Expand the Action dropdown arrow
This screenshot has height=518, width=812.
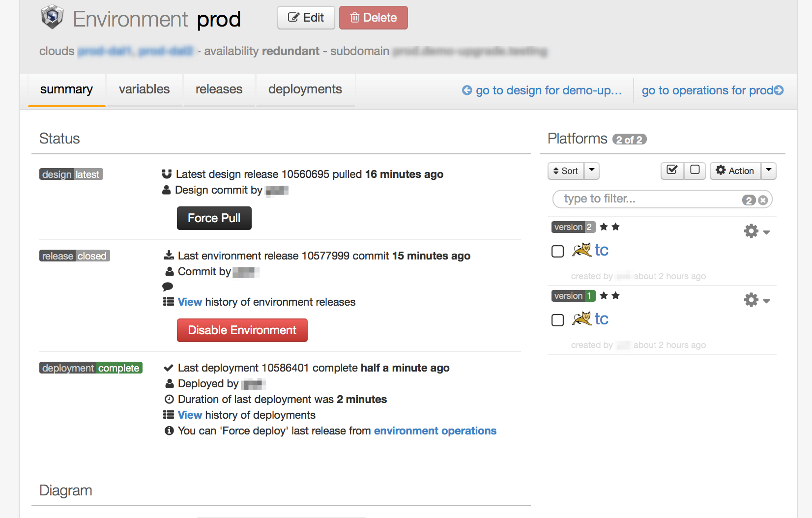[768, 171]
